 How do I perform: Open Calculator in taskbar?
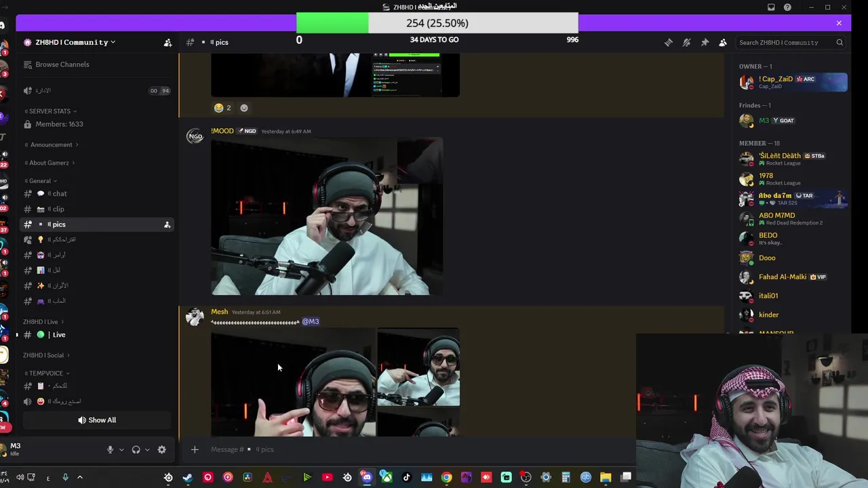(x=566, y=478)
